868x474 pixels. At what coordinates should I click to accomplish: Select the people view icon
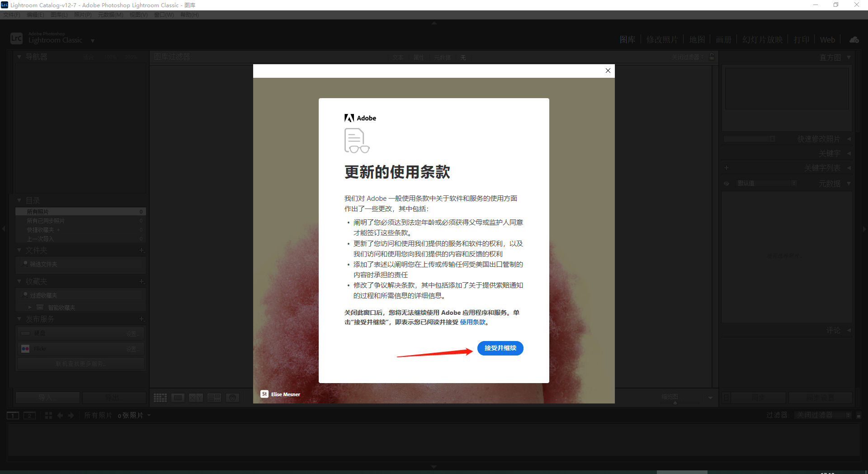[x=232, y=398]
